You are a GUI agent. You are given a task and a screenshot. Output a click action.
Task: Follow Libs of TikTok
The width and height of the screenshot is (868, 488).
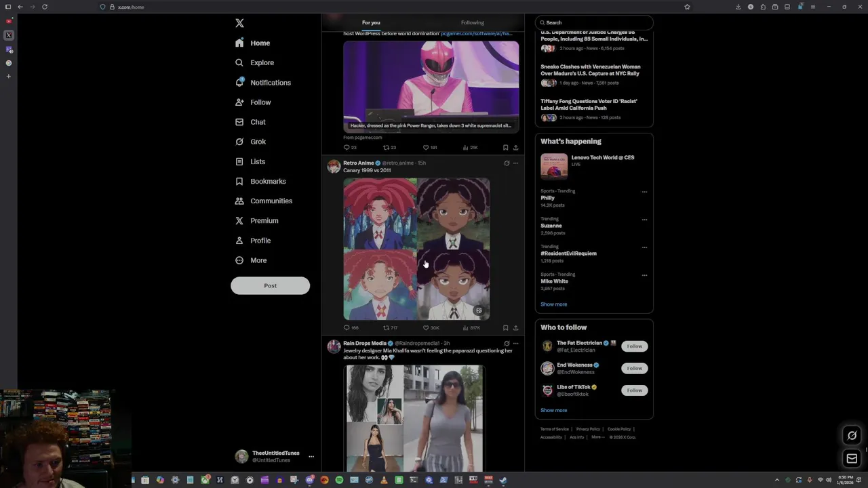point(634,390)
